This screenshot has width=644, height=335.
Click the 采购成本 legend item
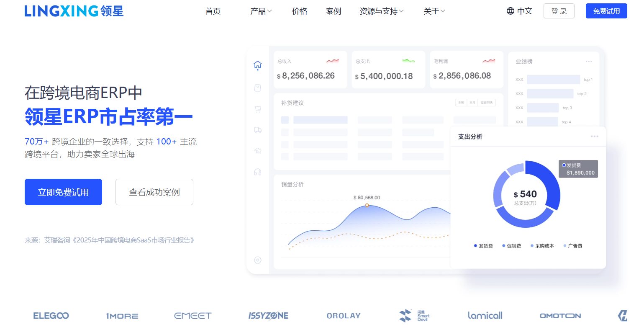[542, 246]
